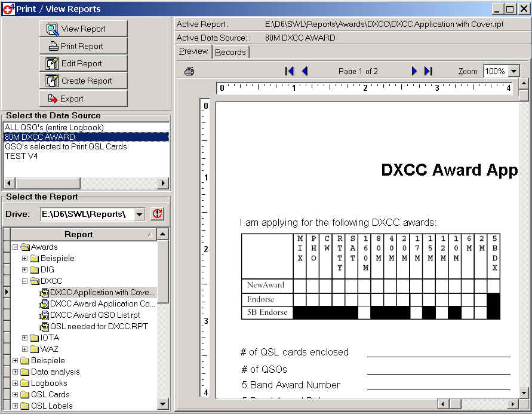Advance to next page arrow

click(x=414, y=71)
